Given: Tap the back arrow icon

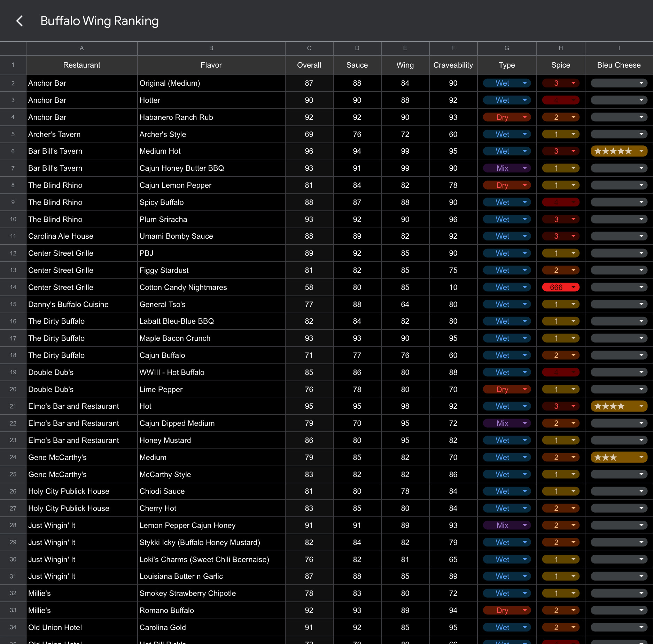Looking at the screenshot, I should click(x=20, y=21).
